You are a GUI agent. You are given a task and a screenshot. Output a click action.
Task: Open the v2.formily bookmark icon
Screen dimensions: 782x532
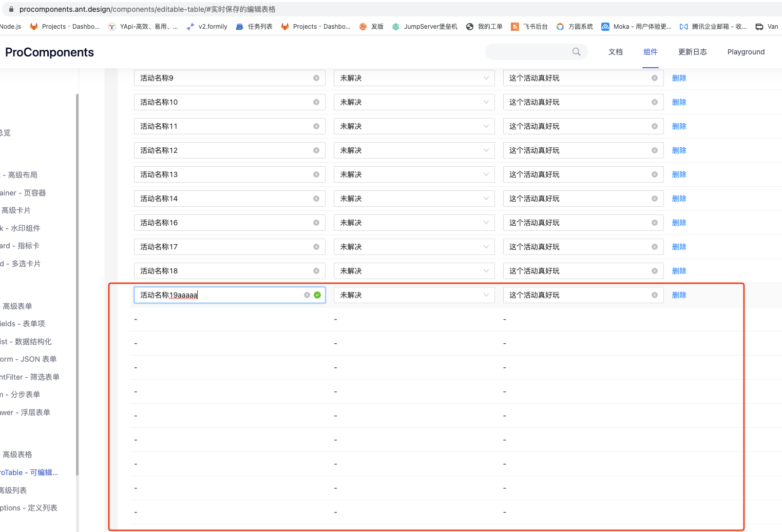pos(189,26)
